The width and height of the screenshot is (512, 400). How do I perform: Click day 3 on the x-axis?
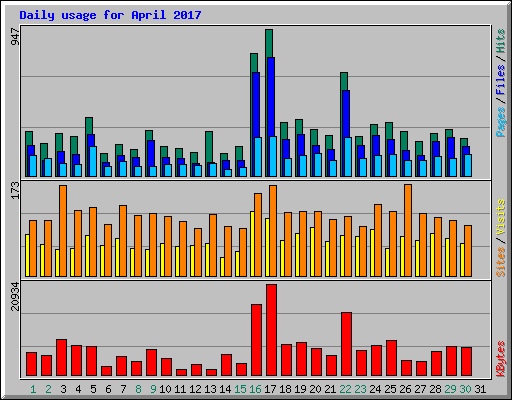[63, 389]
